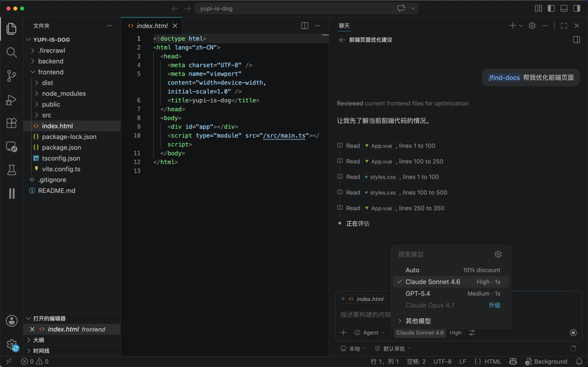Add context with plus icon in chat input

tap(343, 333)
